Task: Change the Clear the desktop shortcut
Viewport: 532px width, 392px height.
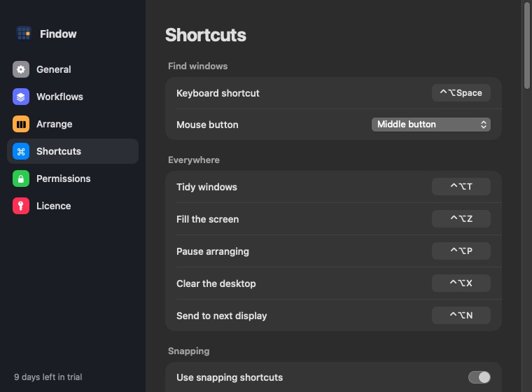Action: click(461, 283)
